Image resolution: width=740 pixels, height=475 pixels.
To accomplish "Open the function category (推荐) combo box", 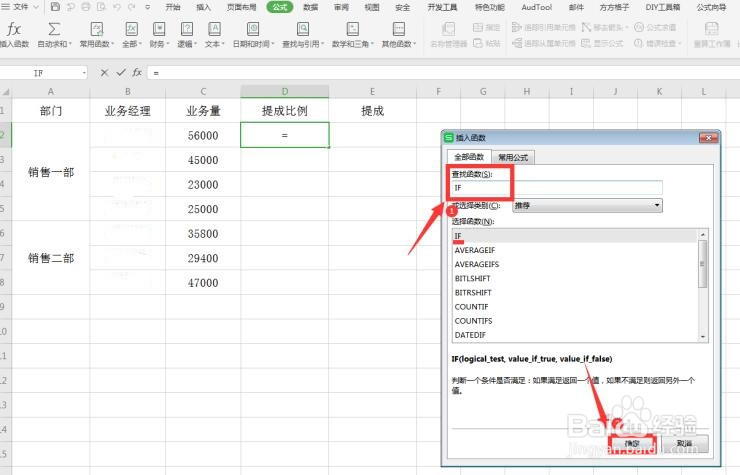I will pyautogui.click(x=587, y=205).
